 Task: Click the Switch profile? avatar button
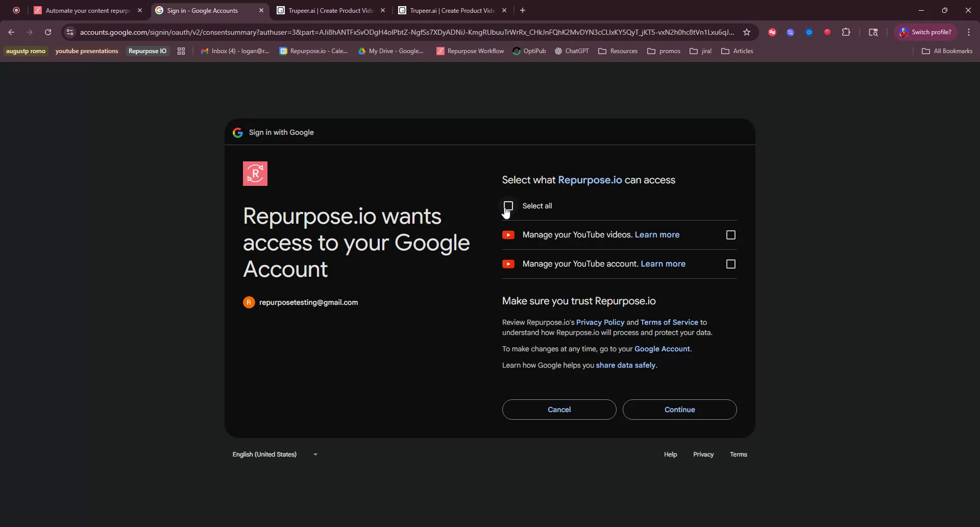point(925,32)
